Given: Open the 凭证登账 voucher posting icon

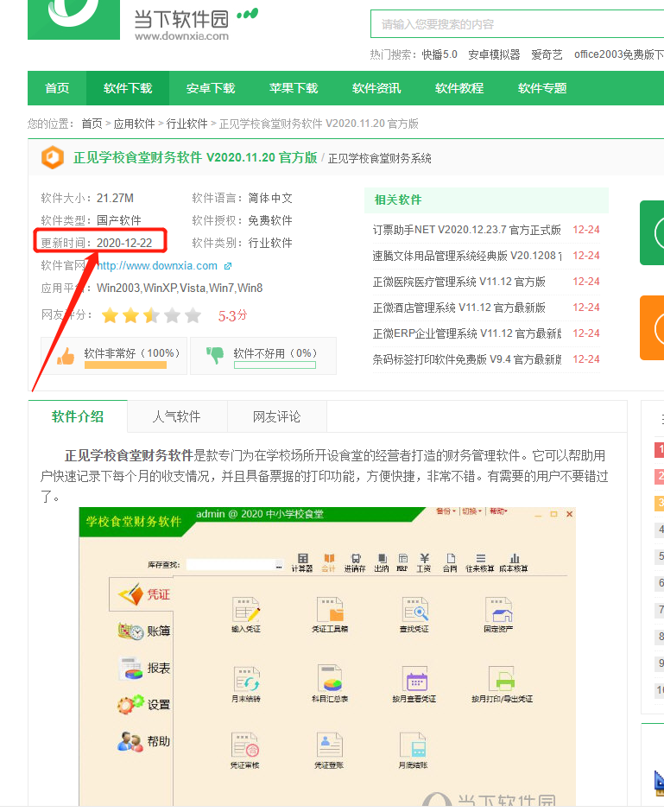Looking at the screenshot, I should (x=329, y=750).
